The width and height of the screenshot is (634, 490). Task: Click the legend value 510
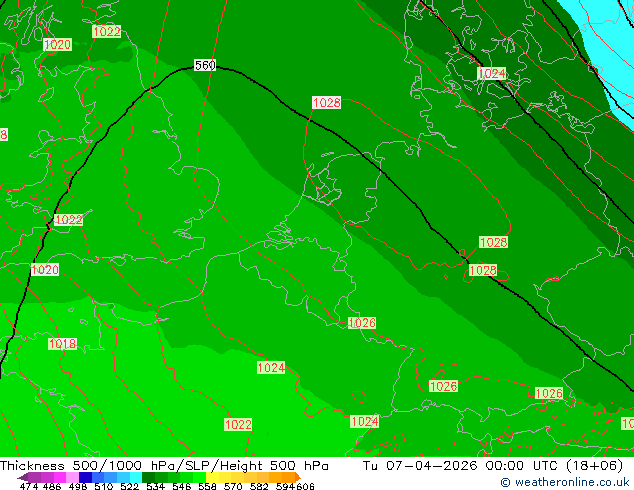[x=104, y=486]
